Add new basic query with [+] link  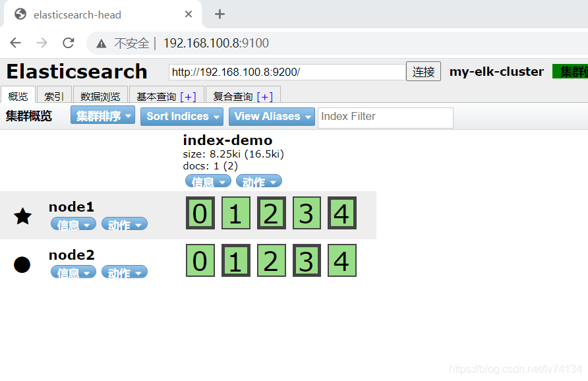coord(189,97)
